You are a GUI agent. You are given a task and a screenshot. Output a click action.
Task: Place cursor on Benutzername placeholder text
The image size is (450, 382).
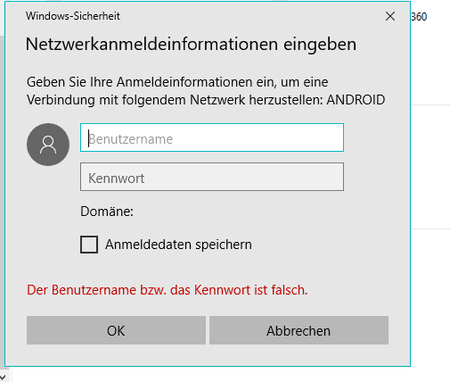(131, 139)
